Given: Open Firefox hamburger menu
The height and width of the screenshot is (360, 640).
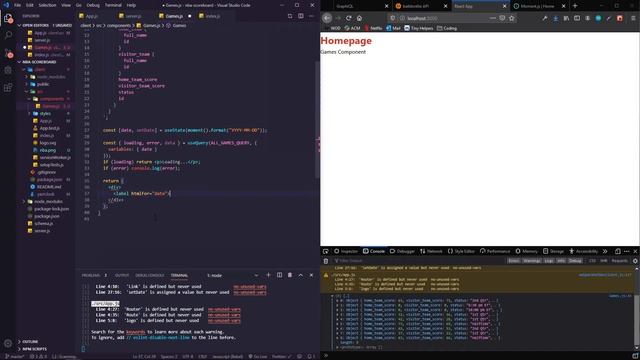Looking at the screenshot, I should click(x=633, y=18).
